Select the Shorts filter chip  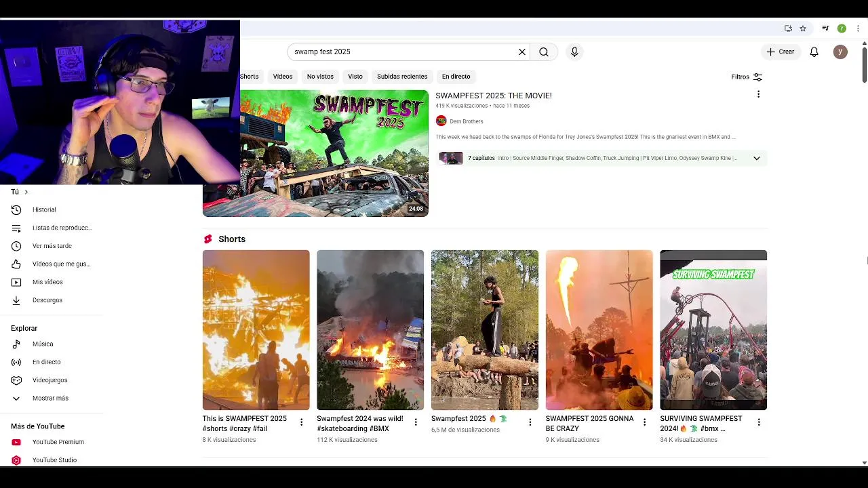tap(250, 77)
